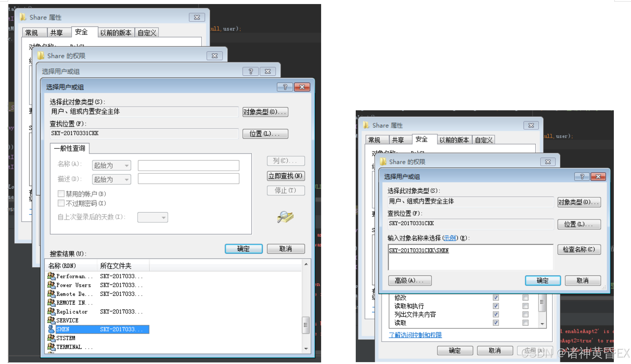Image resolution: width=631 pixels, height=364 pixels.
Task: Click the Performan... group icon
Action: (x=51, y=276)
